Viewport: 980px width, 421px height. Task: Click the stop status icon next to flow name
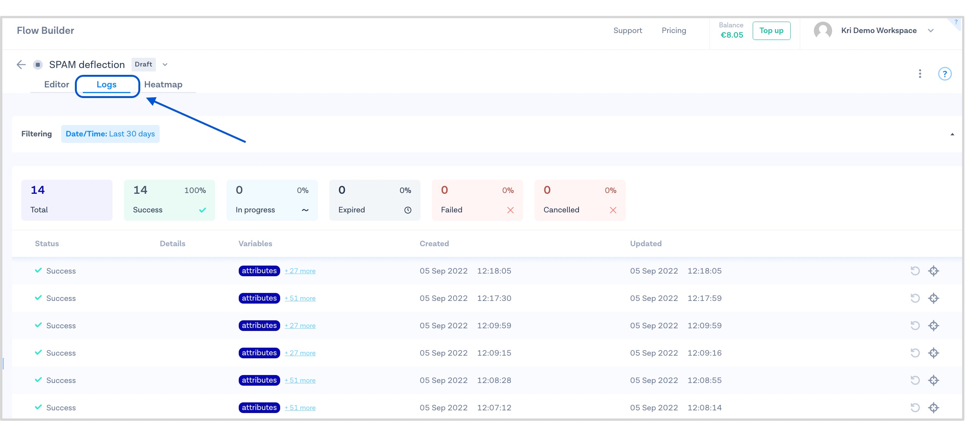tap(38, 65)
